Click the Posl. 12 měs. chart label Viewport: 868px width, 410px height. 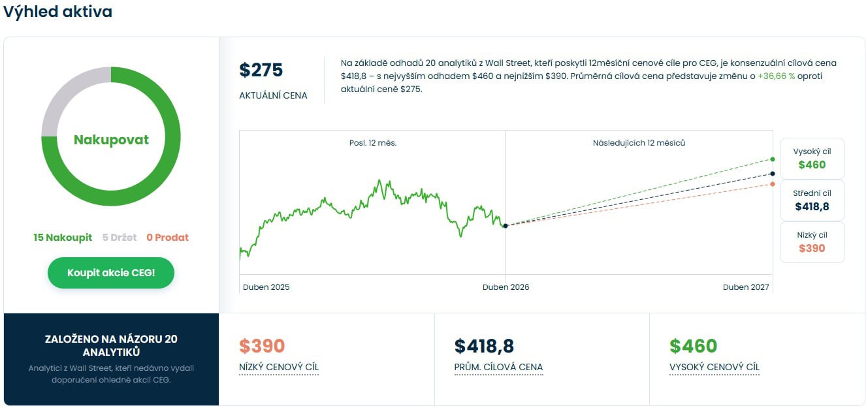(373, 143)
